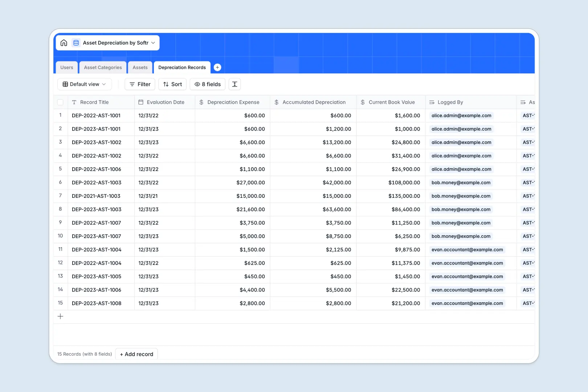
Task: Add a row with the plus below table
Action: (61, 317)
